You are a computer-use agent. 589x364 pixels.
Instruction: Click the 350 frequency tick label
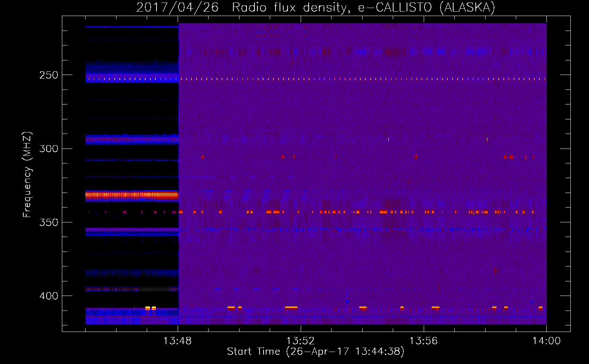click(49, 222)
